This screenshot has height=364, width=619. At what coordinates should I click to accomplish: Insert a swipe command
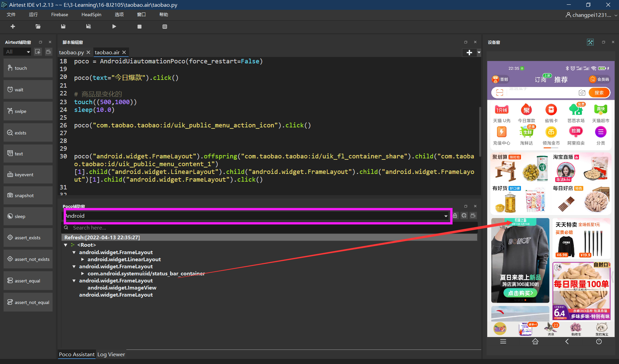pos(28,111)
